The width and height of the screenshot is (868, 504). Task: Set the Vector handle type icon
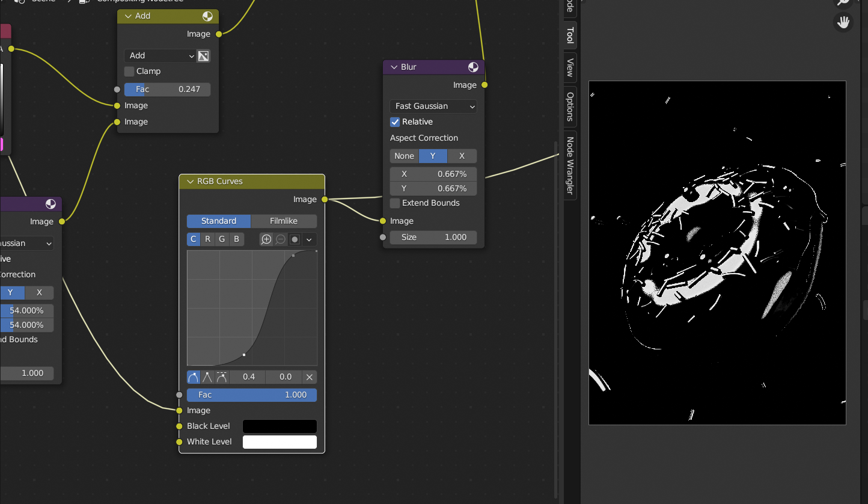[207, 377]
